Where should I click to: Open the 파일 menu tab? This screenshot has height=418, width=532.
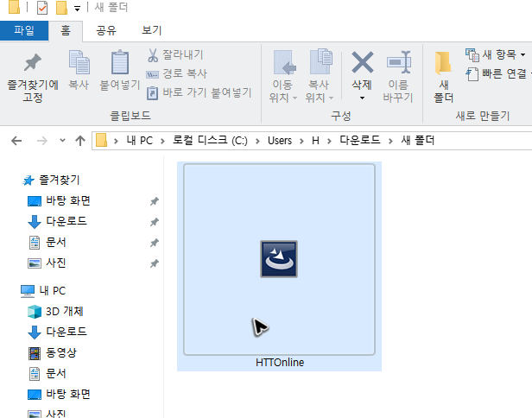click(x=24, y=30)
